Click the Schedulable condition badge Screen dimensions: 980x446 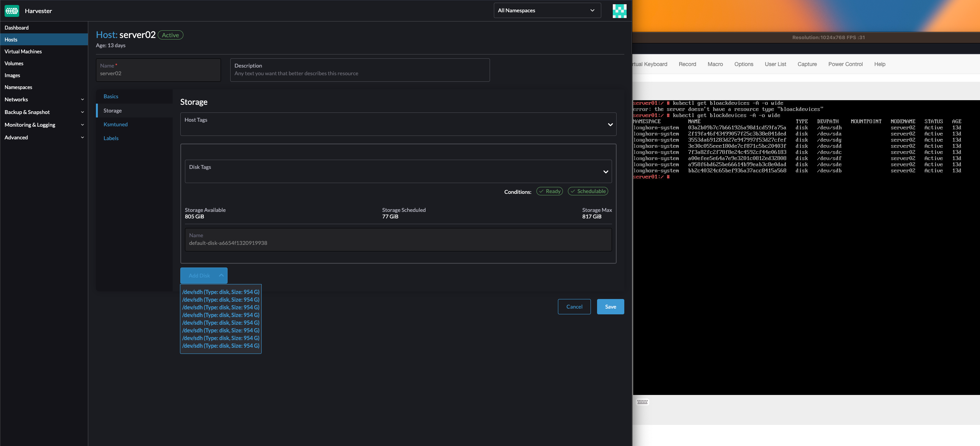(x=588, y=191)
